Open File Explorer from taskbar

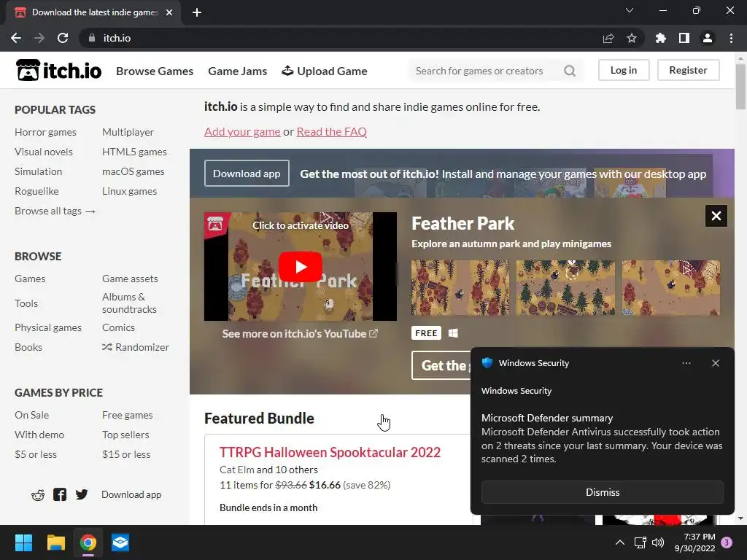55,542
